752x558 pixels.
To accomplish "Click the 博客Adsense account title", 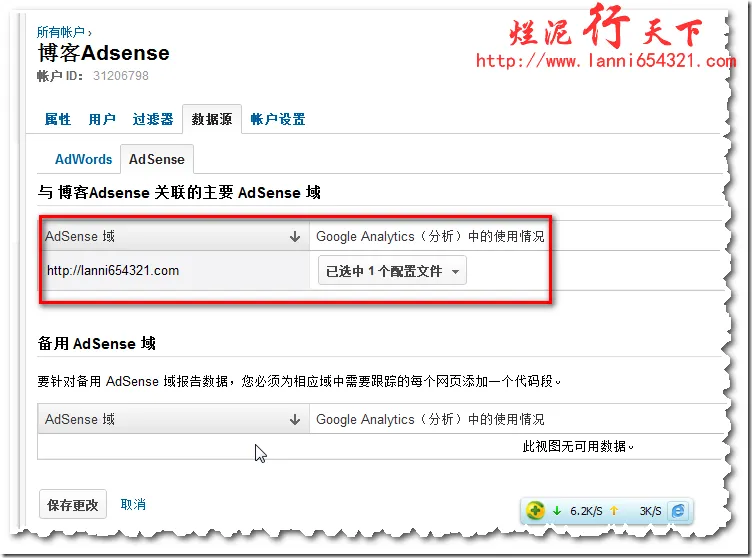I will 104,53.
